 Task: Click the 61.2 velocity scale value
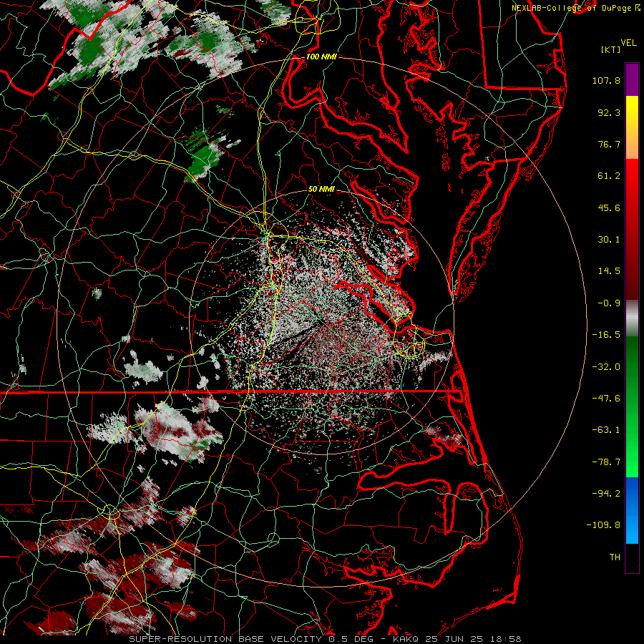pyautogui.click(x=609, y=176)
